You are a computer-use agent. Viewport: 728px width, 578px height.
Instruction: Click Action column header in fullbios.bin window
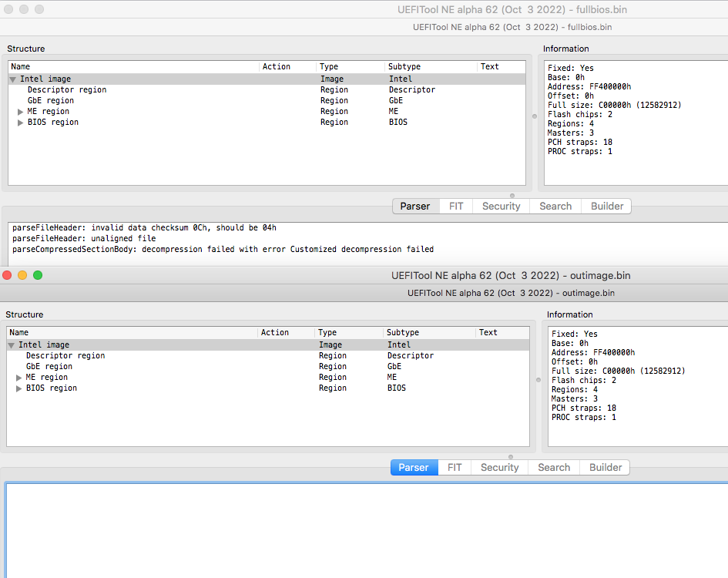(287, 66)
